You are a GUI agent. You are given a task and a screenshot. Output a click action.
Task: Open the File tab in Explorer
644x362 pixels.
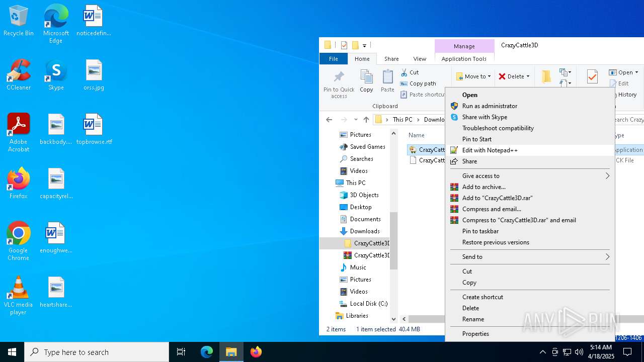pos(334,59)
